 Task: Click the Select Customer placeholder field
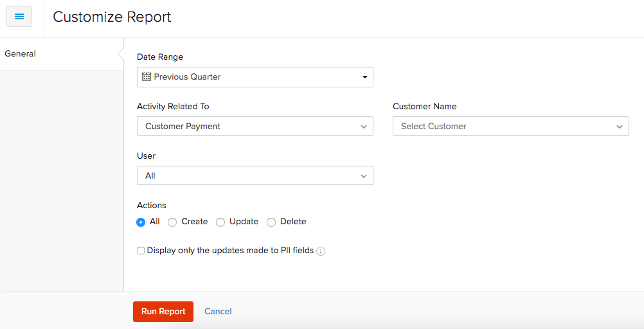tap(434, 127)
